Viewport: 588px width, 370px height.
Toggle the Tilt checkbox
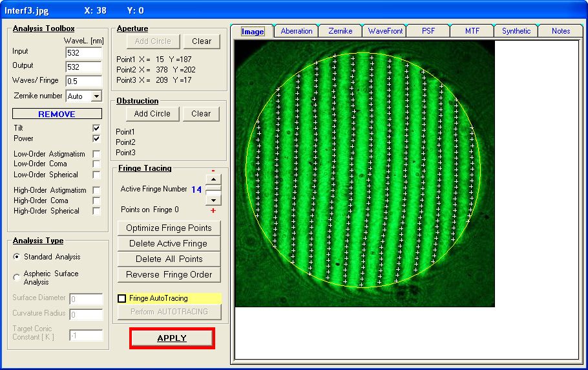tap(96, 128)
